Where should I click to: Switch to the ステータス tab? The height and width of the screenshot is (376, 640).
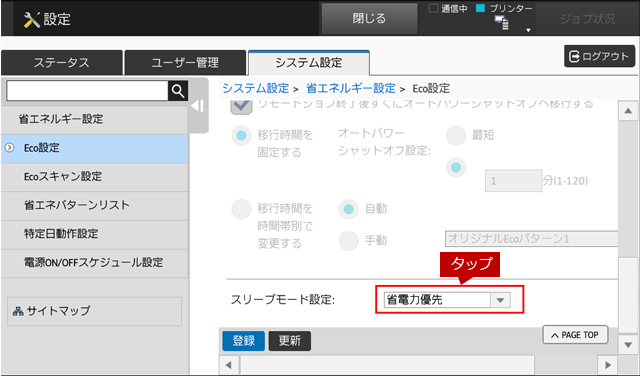(x=62, y=63)
